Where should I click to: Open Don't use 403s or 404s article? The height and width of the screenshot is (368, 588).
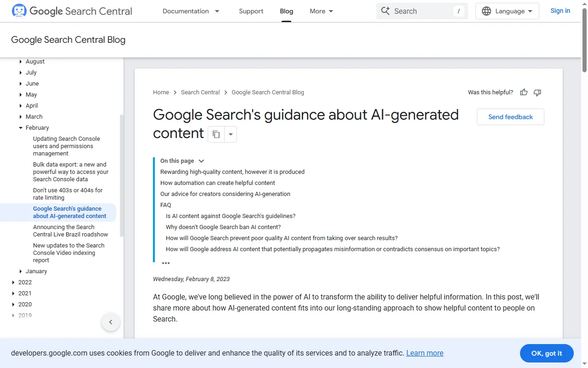click(x=68, y=194)
